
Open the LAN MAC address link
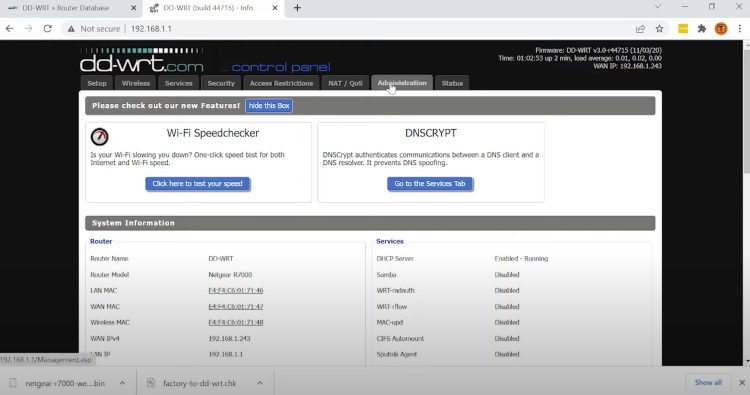(x=236, y=290)
